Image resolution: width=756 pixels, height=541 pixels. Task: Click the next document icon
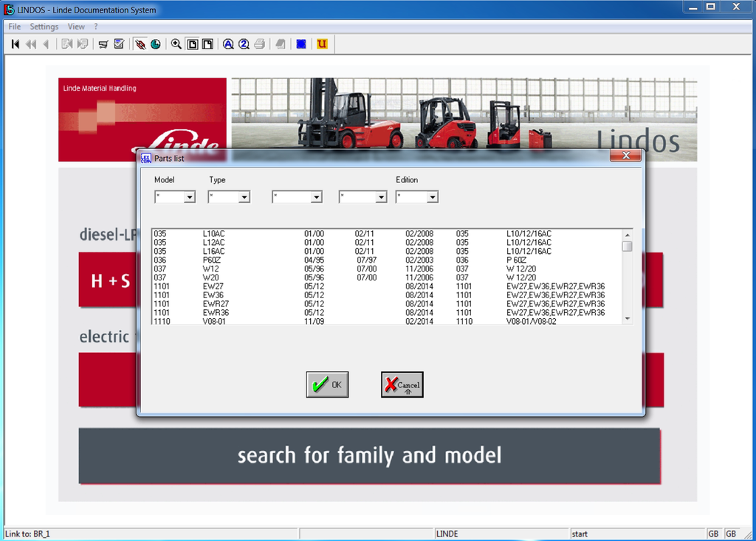click(83, 44)
